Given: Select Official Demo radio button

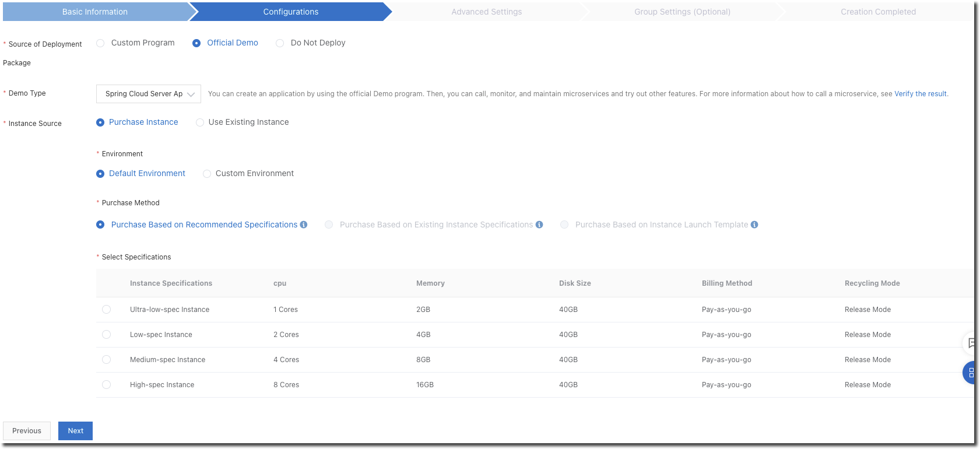Looking at the screenshot, I should (x=196, y=43).
